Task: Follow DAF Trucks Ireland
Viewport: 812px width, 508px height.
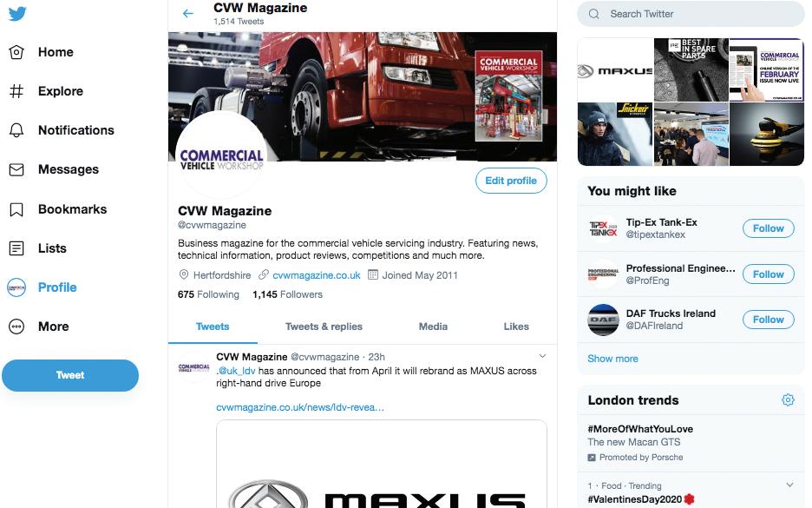Action: coord(769,320)
